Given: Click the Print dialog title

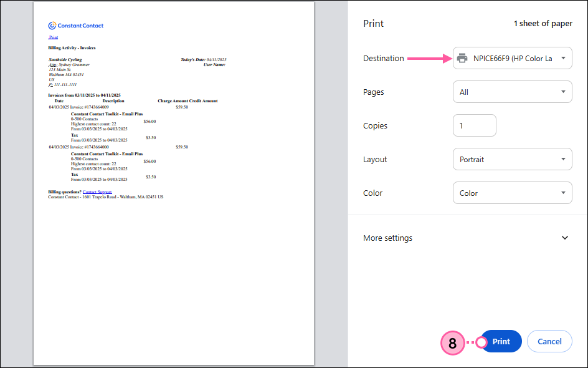Looking at the screenshot, I should tap(373, 23).
